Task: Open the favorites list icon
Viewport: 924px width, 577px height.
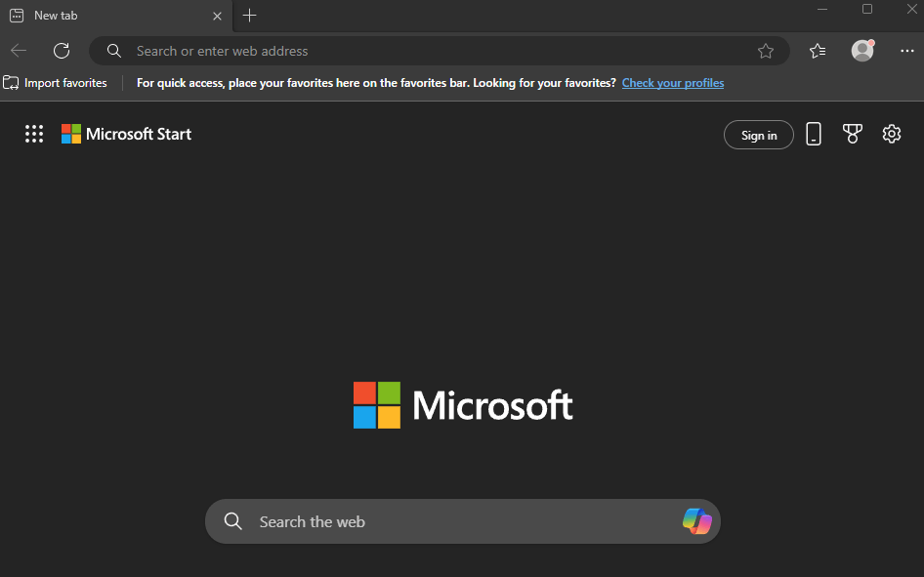Action: (818, 51)
